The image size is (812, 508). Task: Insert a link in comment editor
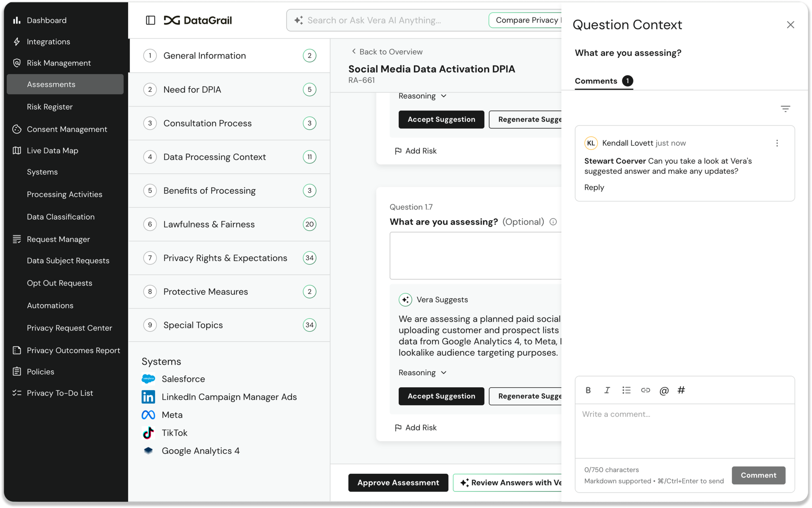[645, 390]
